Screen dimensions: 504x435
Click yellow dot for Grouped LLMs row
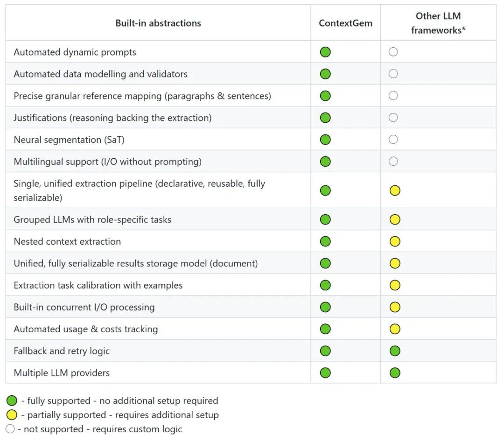[395, 219]
